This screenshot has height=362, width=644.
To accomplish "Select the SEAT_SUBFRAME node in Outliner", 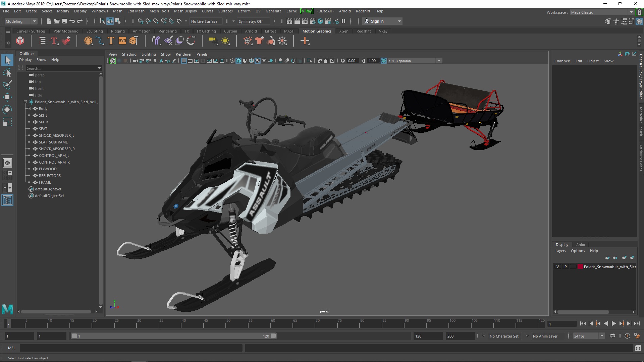I will (x=53, y=142).
